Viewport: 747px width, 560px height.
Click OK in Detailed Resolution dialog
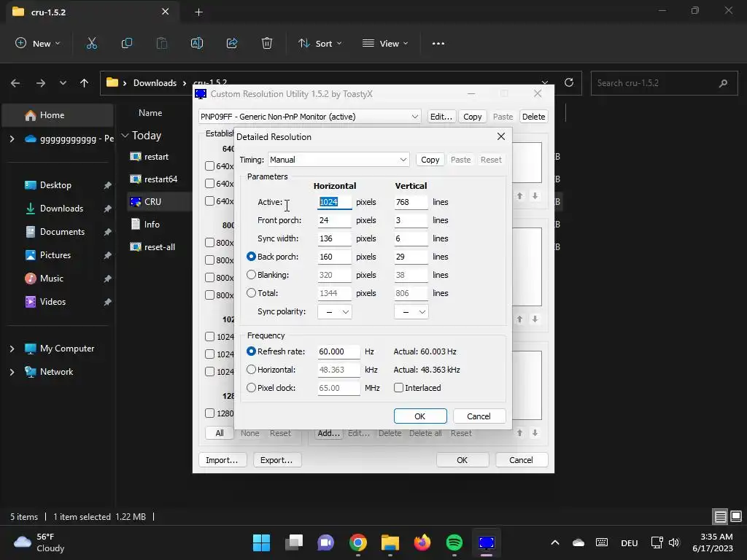[420, 416]
